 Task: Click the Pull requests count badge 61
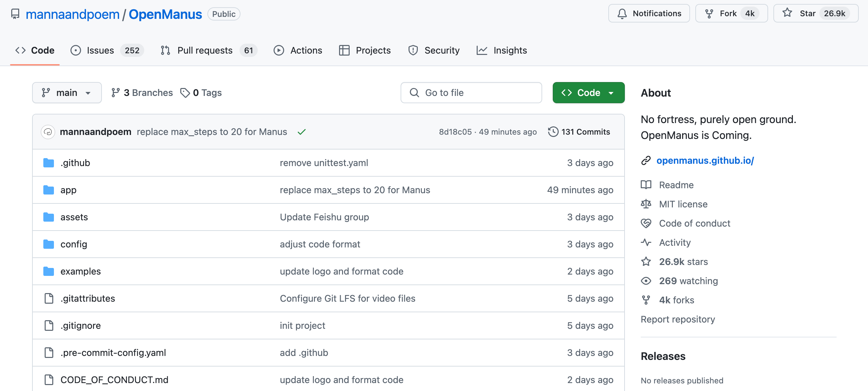248,50
